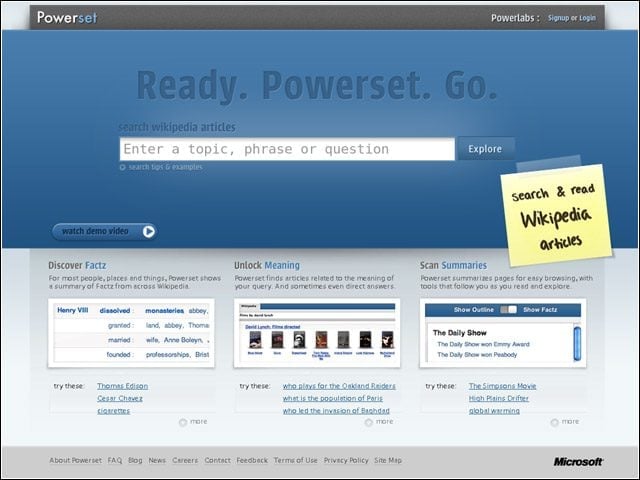Try The Simpsons Movie example
The width and height of the screenshot is (640, 480).
pyautogui.click(x=502, y=386)
